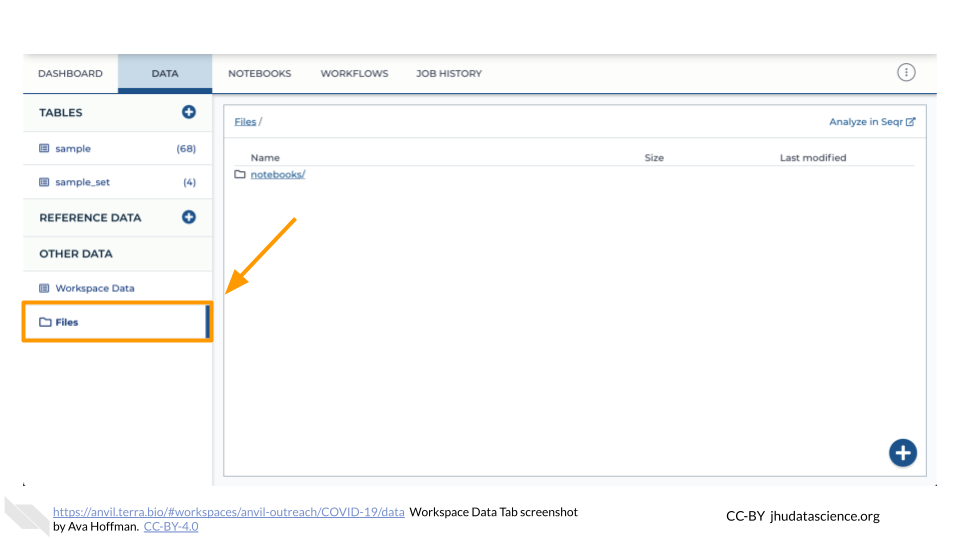Click the folder icon next to notebooks/
The image size is (960, 540).
(x=240, y=174)
